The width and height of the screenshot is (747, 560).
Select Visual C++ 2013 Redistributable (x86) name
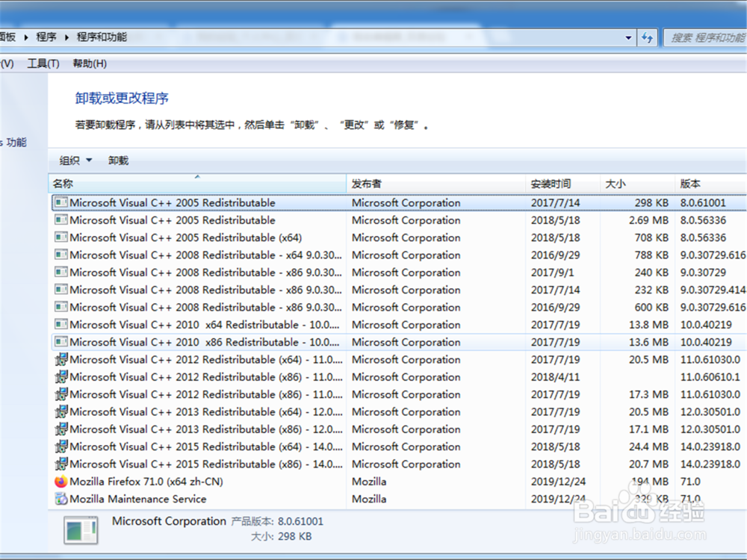(x=206, y=429)
